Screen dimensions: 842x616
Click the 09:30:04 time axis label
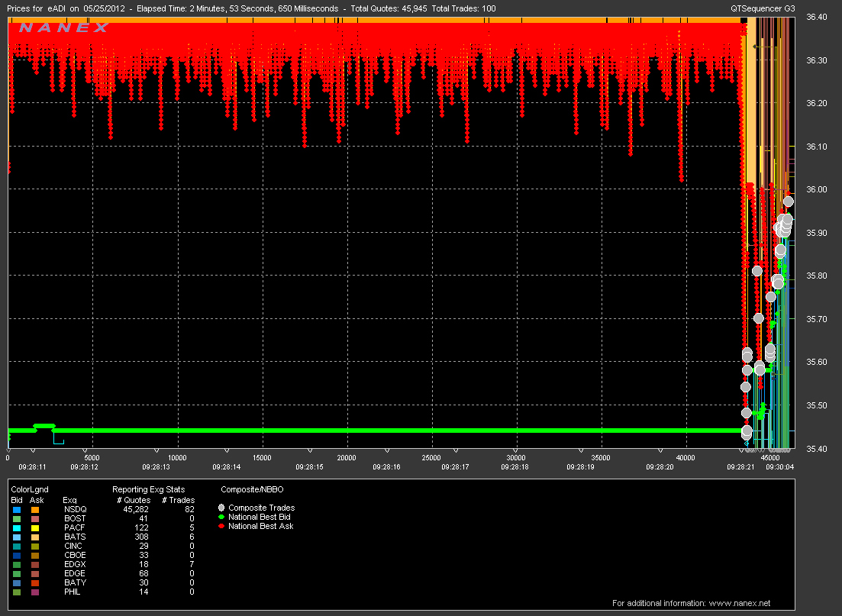[x=779, y=466]
